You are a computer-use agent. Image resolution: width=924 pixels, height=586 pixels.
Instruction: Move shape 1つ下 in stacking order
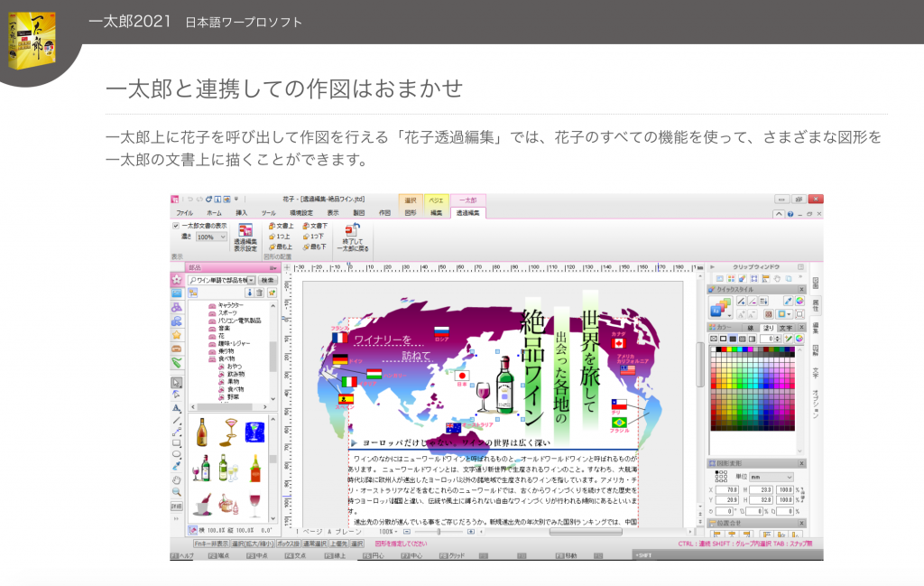(x=313, y=237)
